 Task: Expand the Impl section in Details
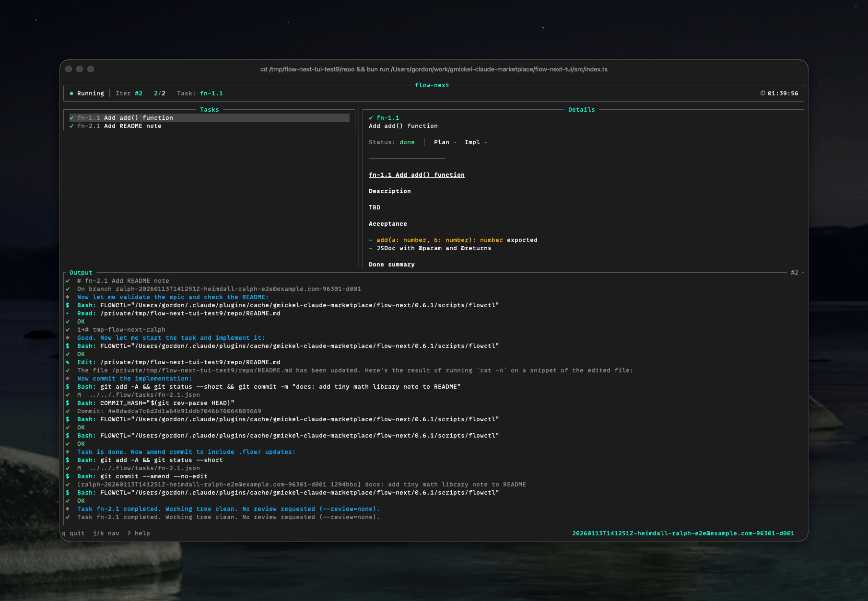click(x=472, y=142)
